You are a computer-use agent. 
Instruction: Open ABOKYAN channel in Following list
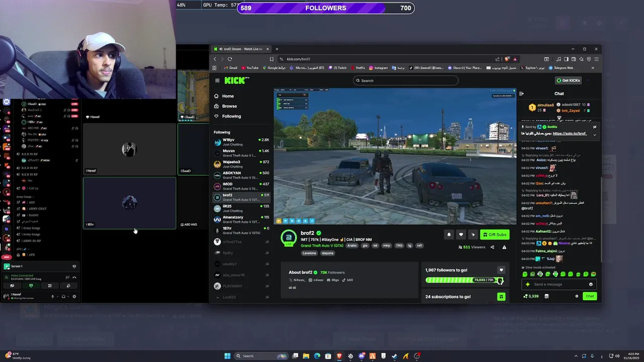tap(241, 175)
